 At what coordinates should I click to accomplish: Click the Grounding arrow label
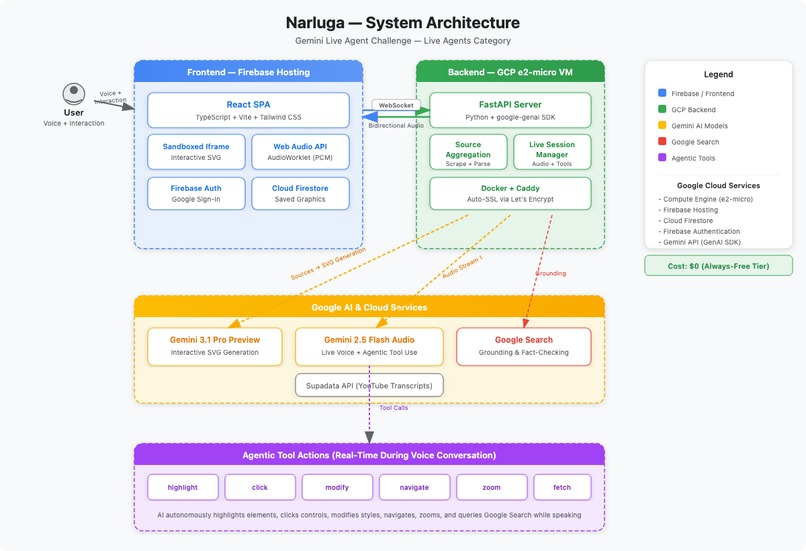551,273
